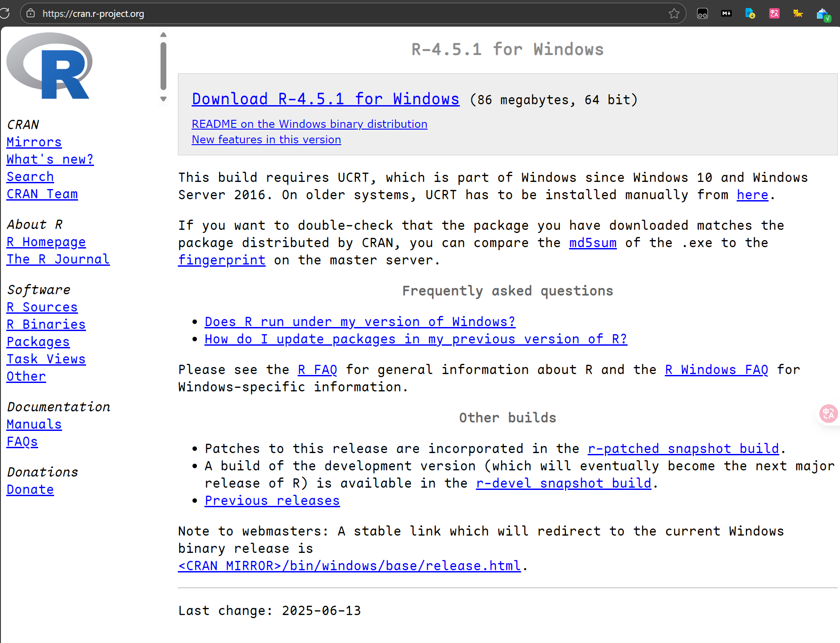840x643 pixels.
Task: Open README on the Windows binary distribution
Action: pos(310,124)
